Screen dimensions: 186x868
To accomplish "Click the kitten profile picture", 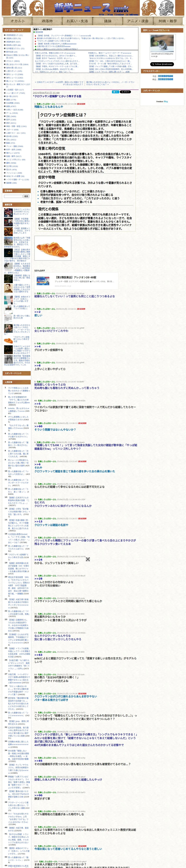I will 162,43.
